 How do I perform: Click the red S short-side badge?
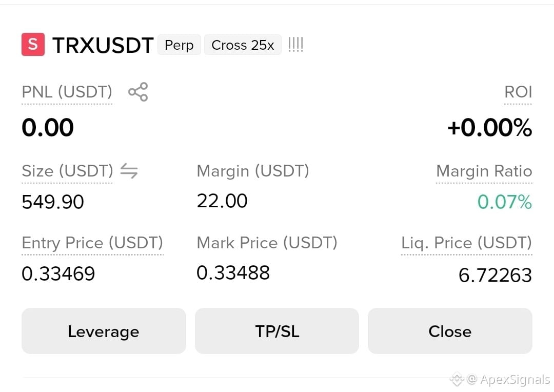pos(33,45)
